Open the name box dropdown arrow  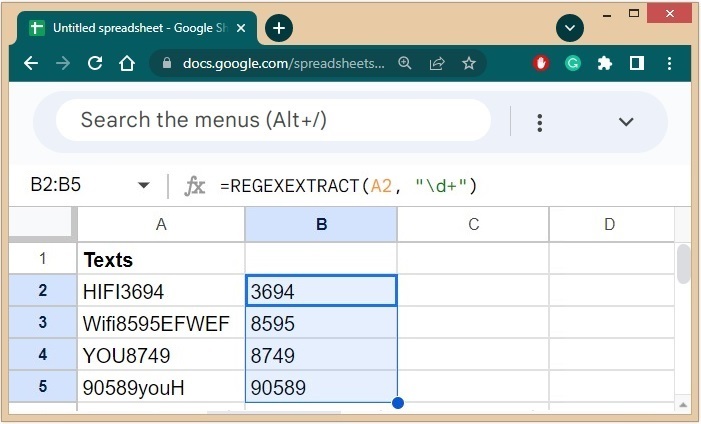[x=144, y=185]
